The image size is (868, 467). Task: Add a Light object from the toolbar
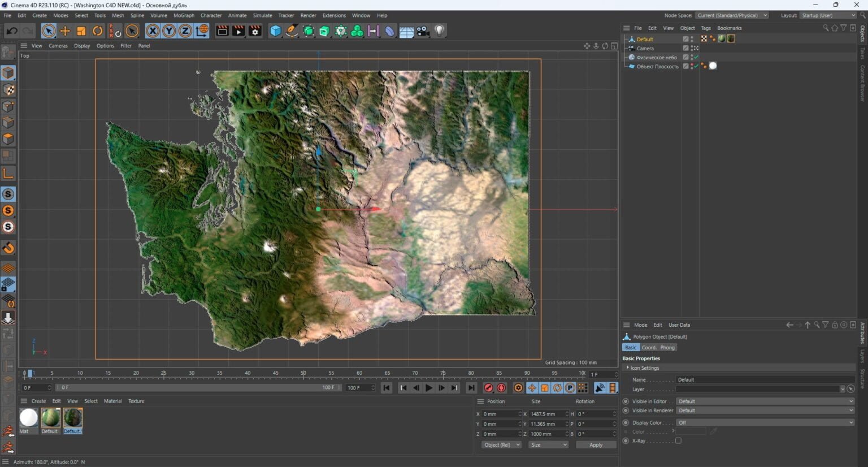440,31
